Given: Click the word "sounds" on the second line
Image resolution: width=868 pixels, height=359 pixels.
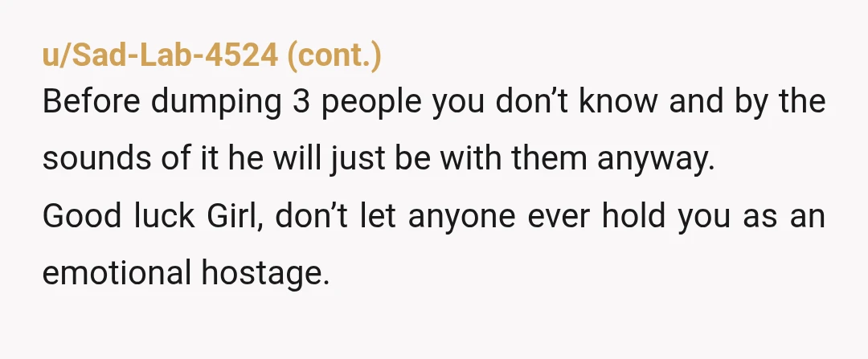Looking at the screenshot, I should coord(96,158).
